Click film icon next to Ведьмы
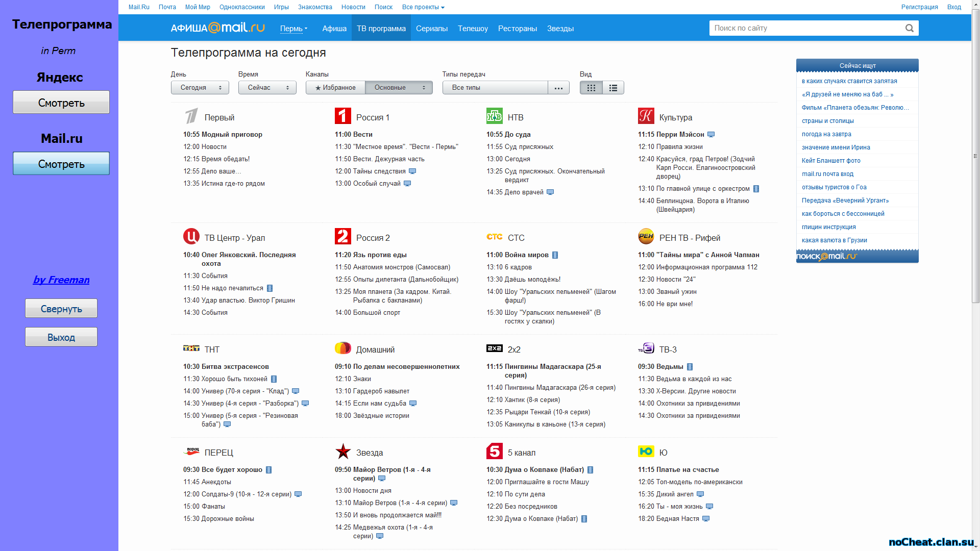The image size is (980, 551). [690, 367]
